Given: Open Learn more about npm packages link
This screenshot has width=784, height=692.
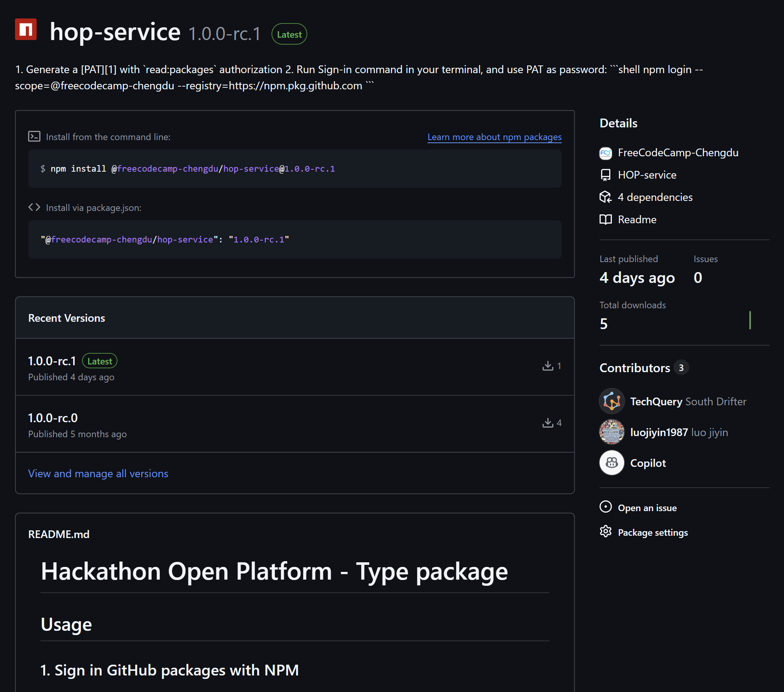Looking at the screenshot, I should (494, 137).
